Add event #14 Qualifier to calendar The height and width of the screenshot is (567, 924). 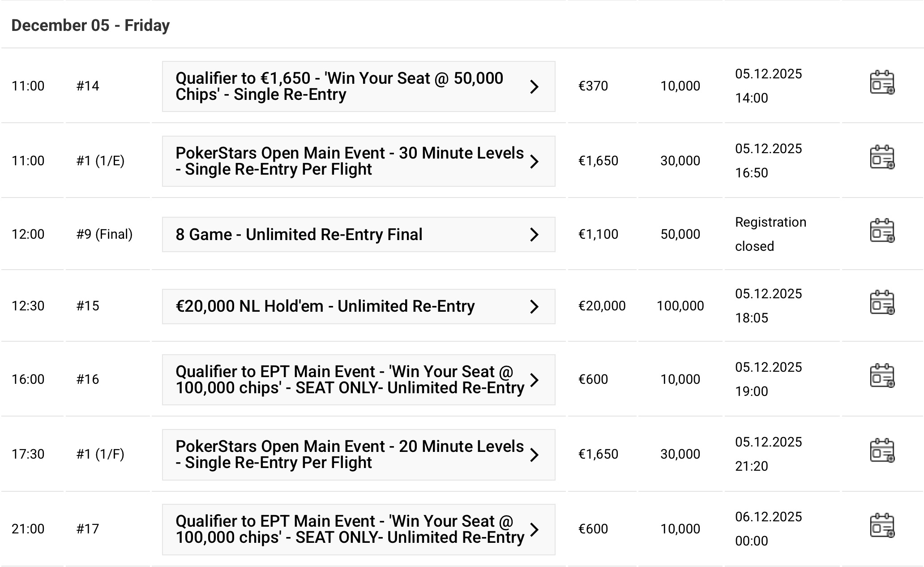coord(881,83)
